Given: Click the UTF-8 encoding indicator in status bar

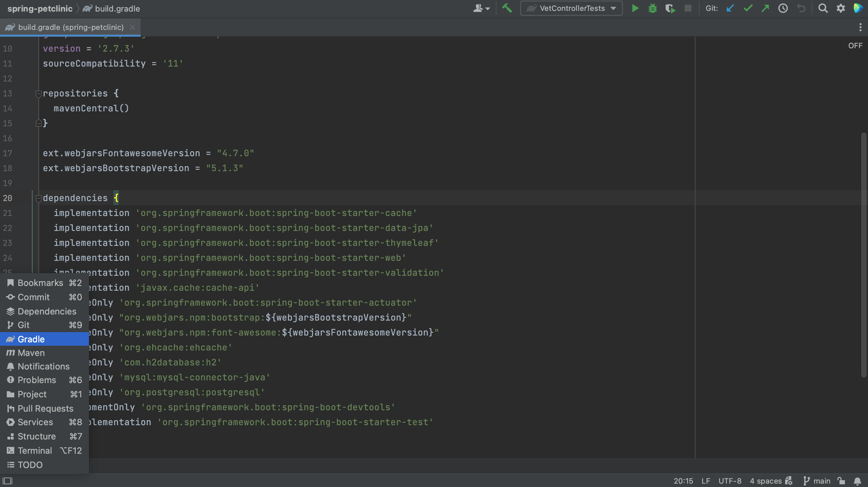Looking at the screenshot, I should pos(730,481).
